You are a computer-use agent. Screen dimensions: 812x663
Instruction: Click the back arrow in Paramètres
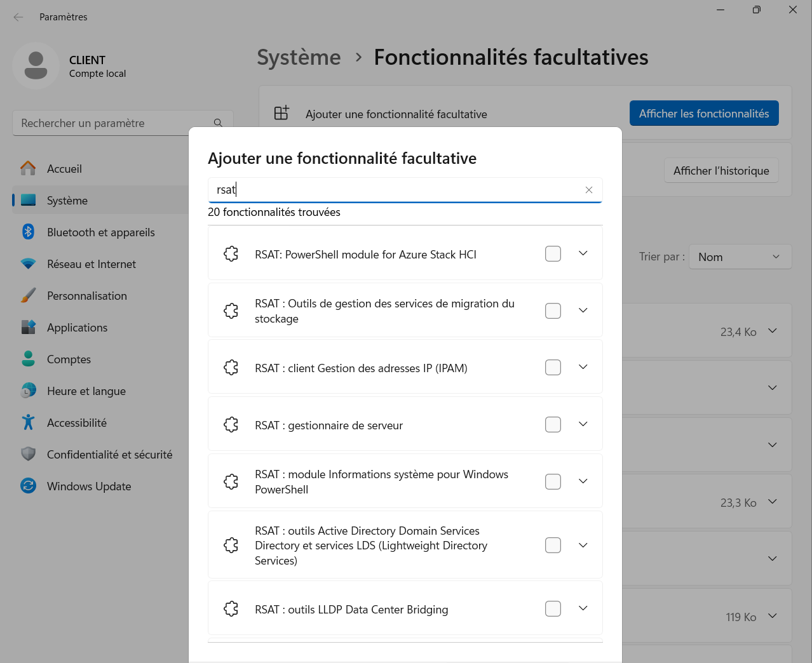(18, 17)
